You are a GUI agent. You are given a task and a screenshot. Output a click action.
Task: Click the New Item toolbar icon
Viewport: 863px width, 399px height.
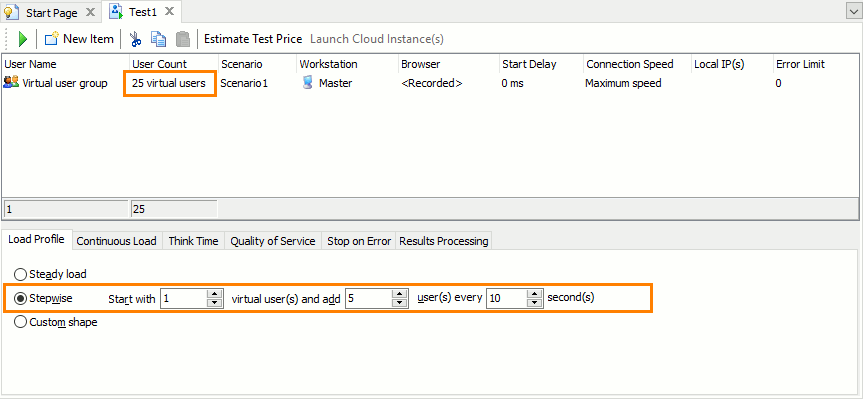pyautogui.click(x=52, y=39)
